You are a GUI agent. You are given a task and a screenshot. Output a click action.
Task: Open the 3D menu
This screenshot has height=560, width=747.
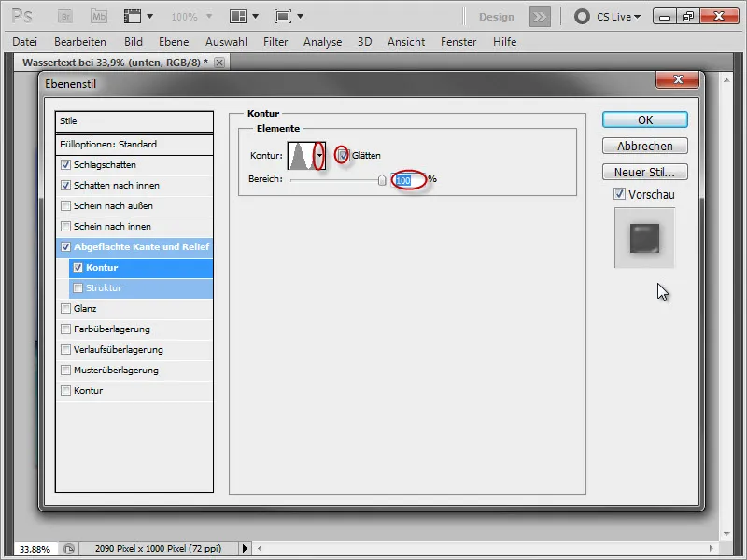click(364, 42)
